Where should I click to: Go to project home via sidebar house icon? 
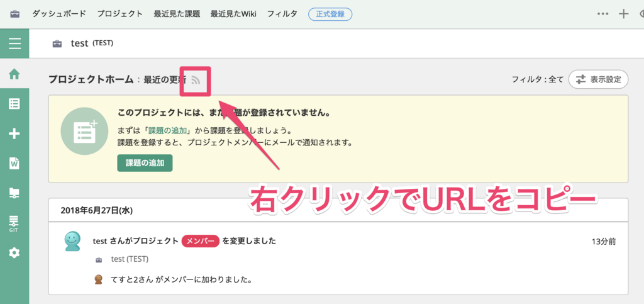(x=14, y=74)
